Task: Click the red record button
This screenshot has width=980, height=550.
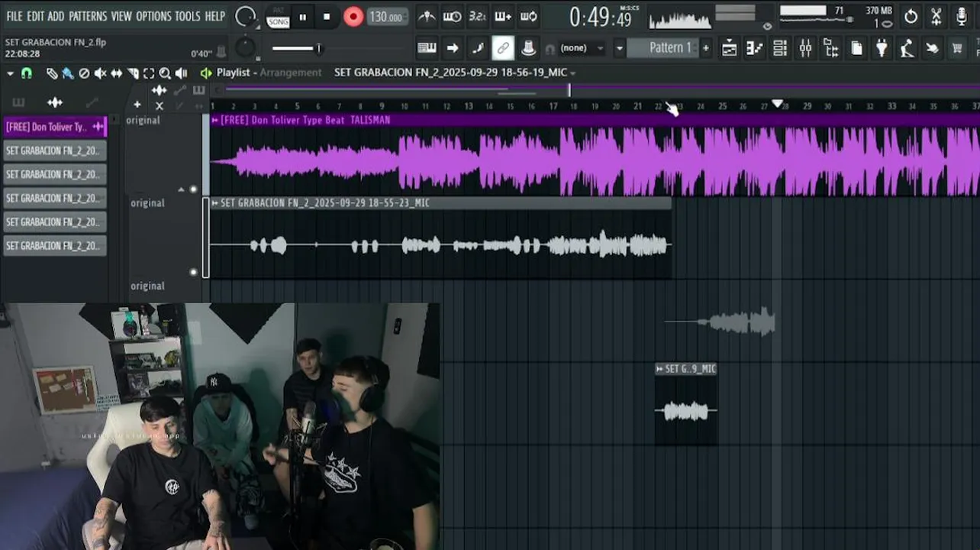Action: point(353,17)
